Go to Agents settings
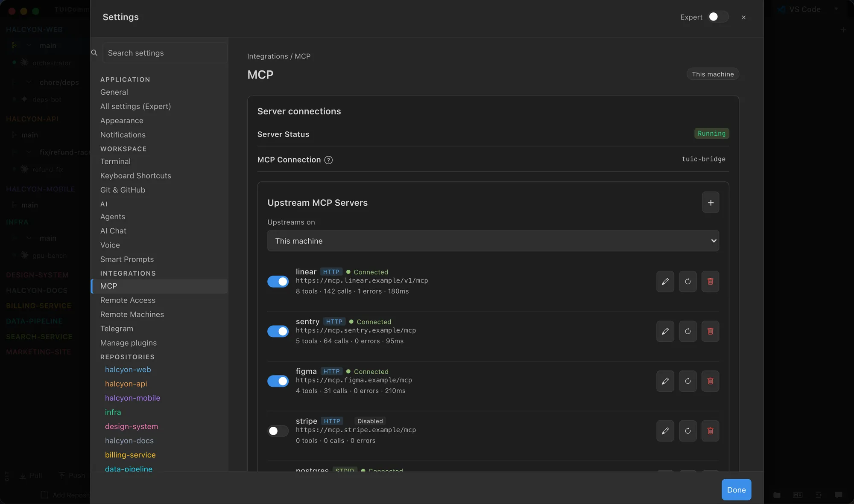This screenshot has width=854, height=504. click(159, 217)
